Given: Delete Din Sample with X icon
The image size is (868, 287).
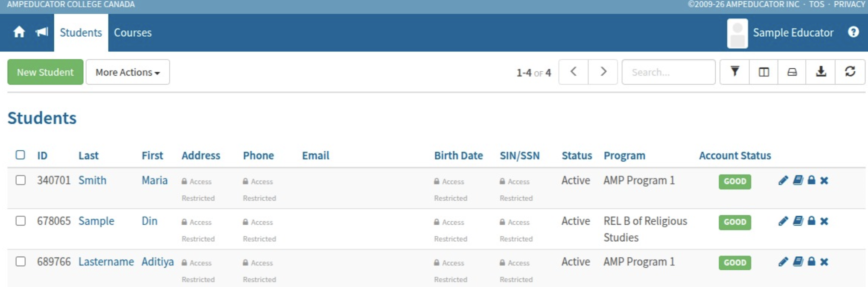Looking at the screenshot, I should coord(824,221).
